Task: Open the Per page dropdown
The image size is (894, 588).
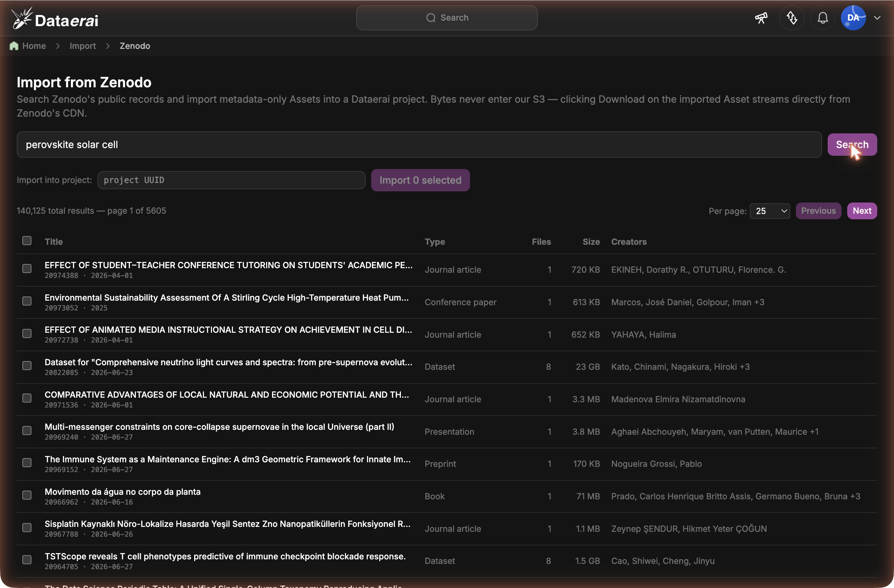Action: pos(770,211)
